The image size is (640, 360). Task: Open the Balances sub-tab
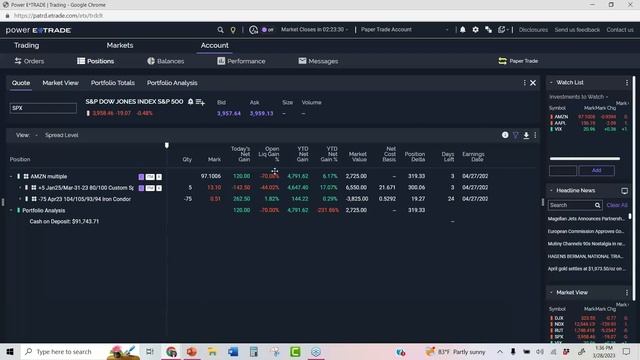(x=166, y=61)
